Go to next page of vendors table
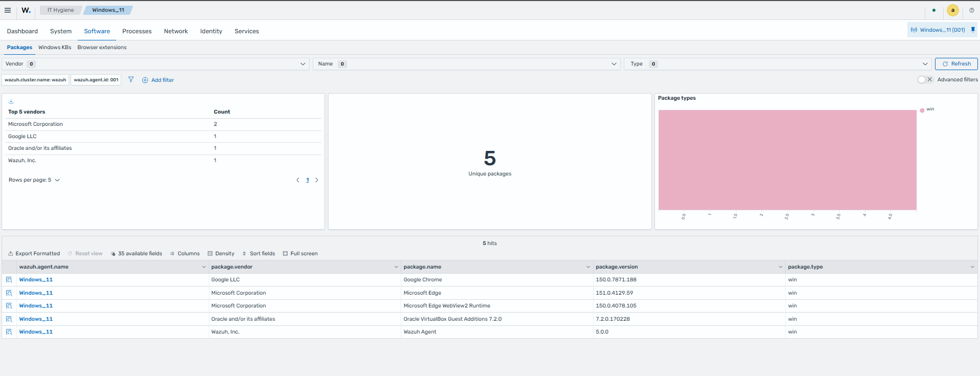This screenshot has width=980, height=376. pyautogui.click(x=317, y=180)
